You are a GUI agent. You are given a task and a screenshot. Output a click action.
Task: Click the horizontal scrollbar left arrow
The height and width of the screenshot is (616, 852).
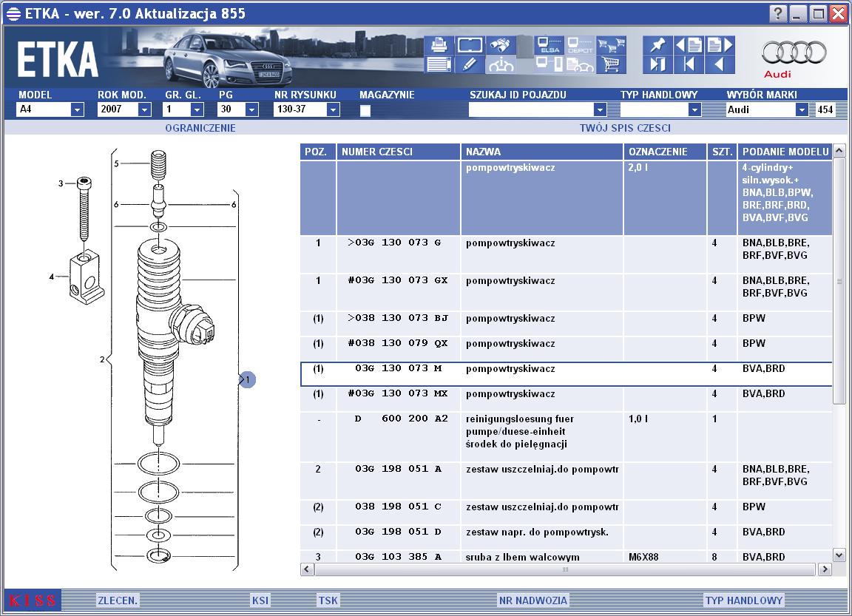pos(307,569)
